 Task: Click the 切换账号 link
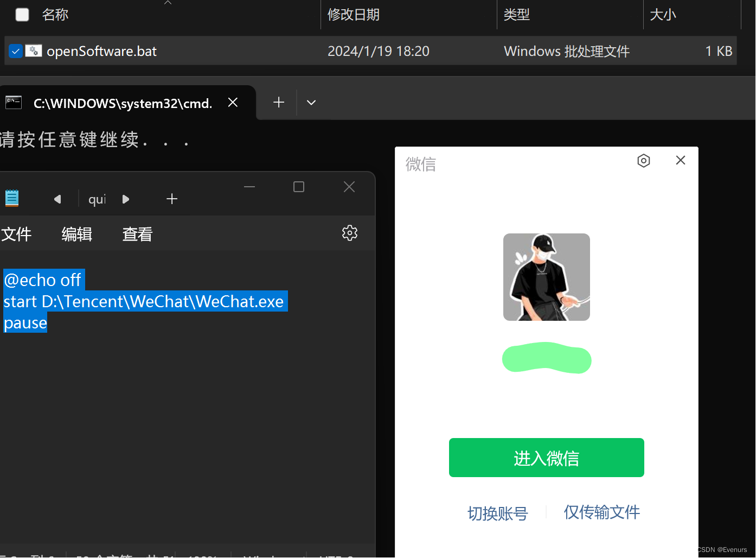coord(498,513)
